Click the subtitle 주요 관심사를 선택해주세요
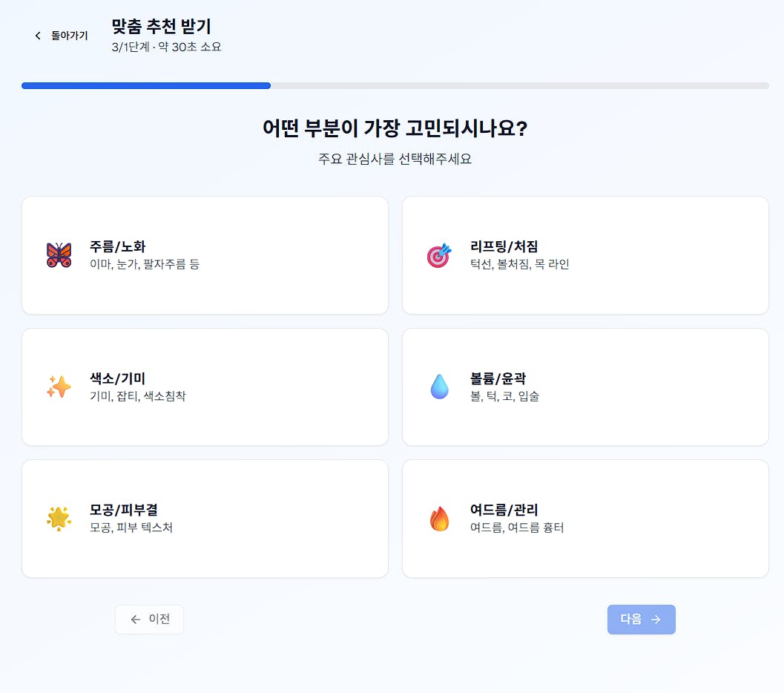Screen dimensions: 784x693 [x=395, y=159]
